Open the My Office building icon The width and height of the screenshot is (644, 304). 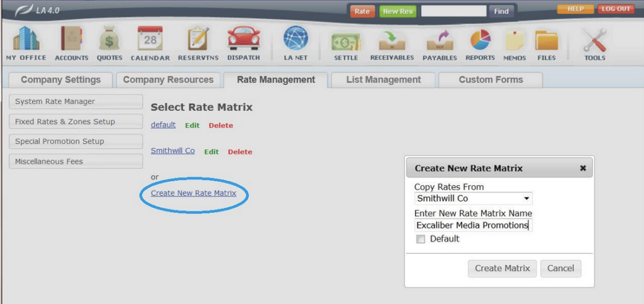point(26,40)
